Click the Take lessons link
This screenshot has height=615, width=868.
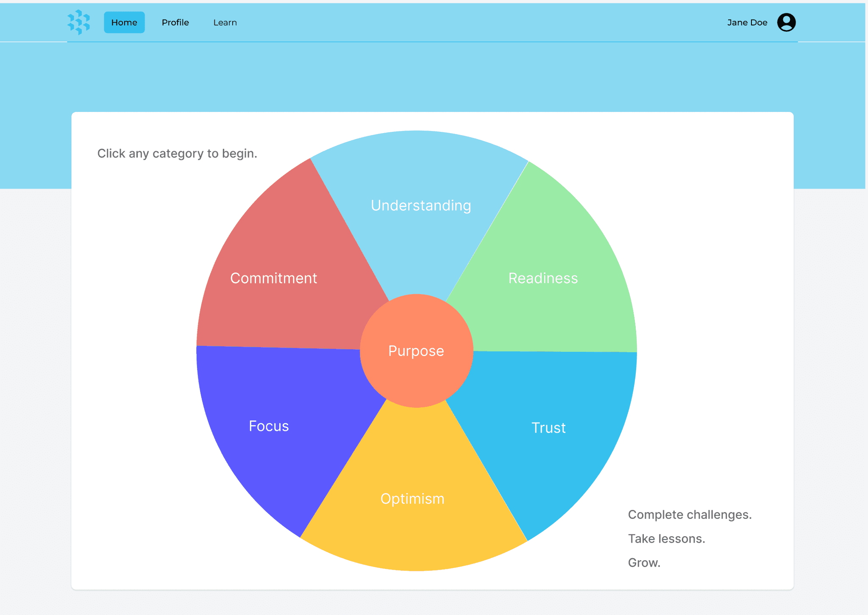[667, 538]
